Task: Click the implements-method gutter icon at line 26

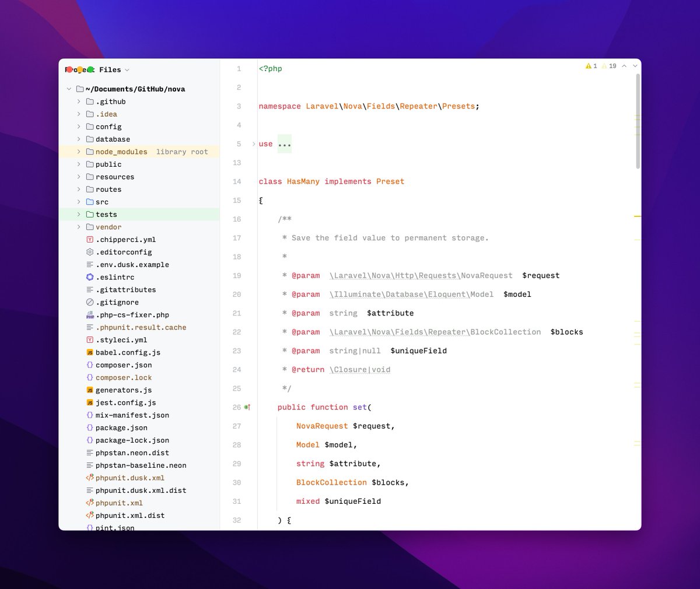Action: tap(247, 407)
